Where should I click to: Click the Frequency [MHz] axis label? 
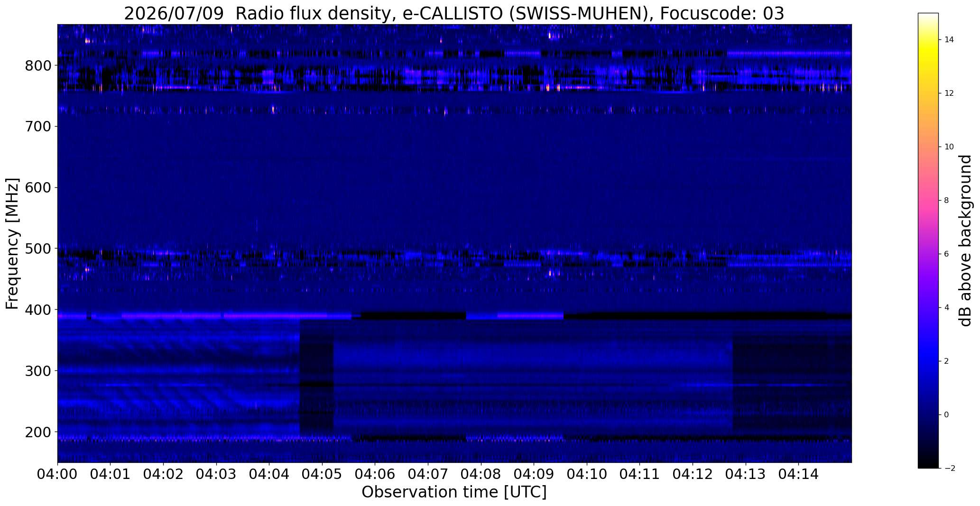click(x=13, y=243)
